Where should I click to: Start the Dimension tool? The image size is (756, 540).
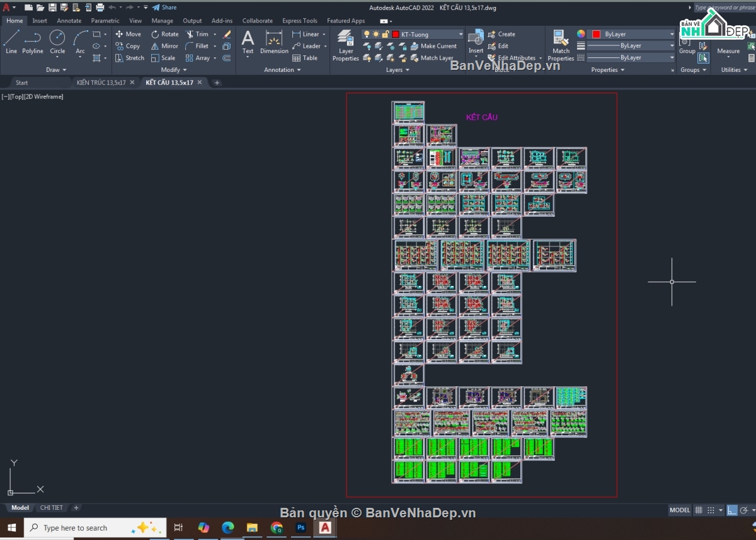(274, 42)
